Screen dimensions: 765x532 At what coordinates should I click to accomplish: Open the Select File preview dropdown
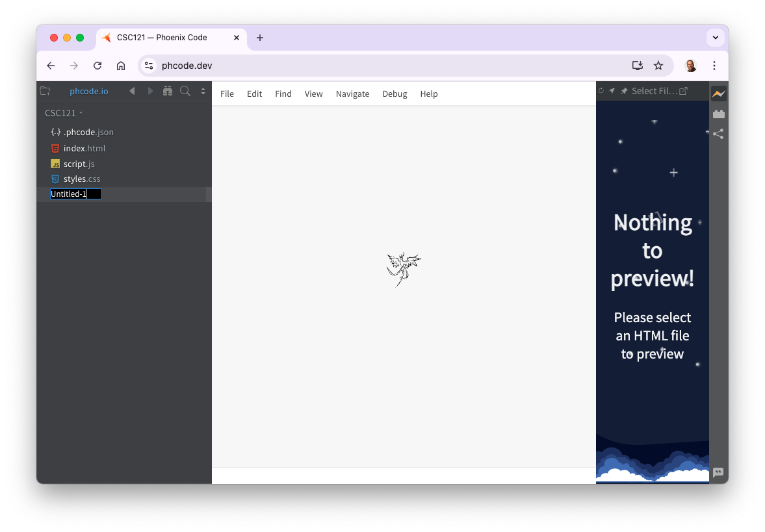[653, 91]
